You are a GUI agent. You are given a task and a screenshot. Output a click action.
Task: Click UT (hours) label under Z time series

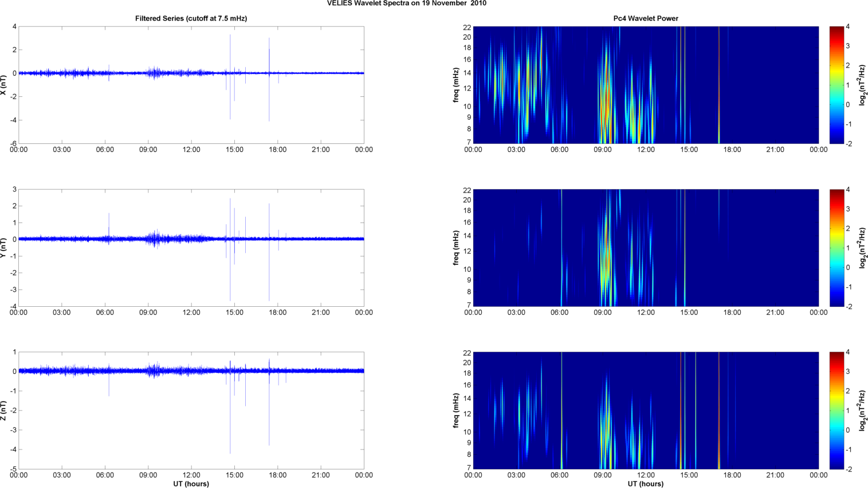point(191,484)
